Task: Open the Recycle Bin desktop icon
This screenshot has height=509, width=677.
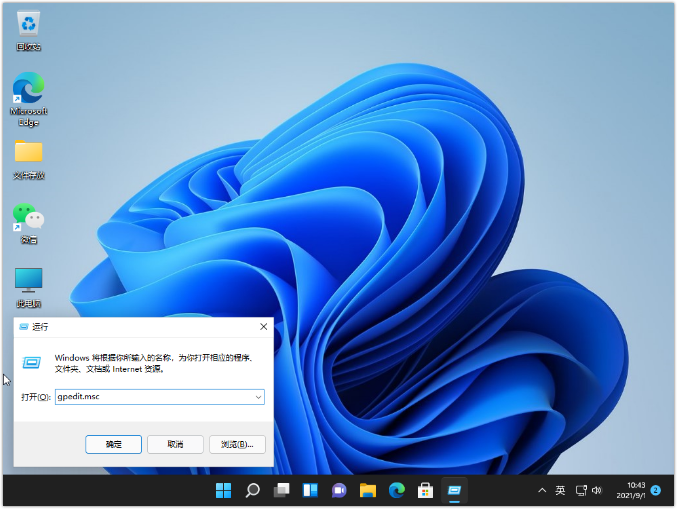Action: click(28, 31)
